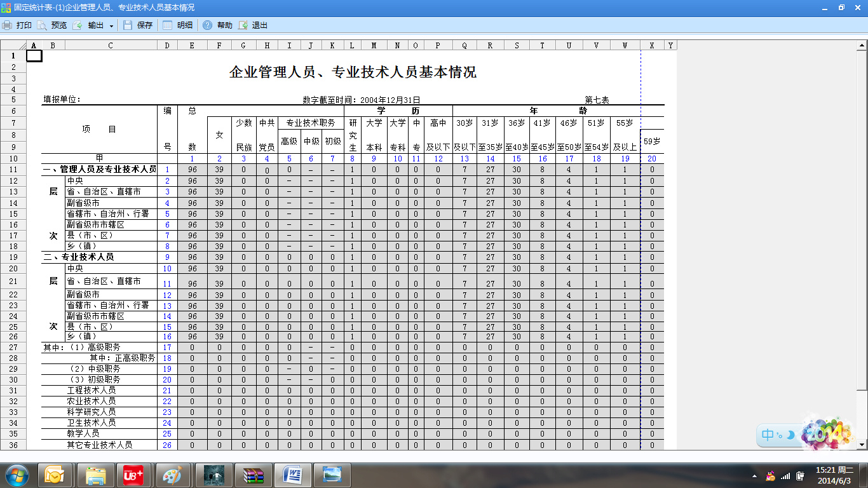The width and height of the screenshot is (868, 488).
Task: Open the WinRAR taskbar icon
Action: pyautogui.click(x=253, y=475)
